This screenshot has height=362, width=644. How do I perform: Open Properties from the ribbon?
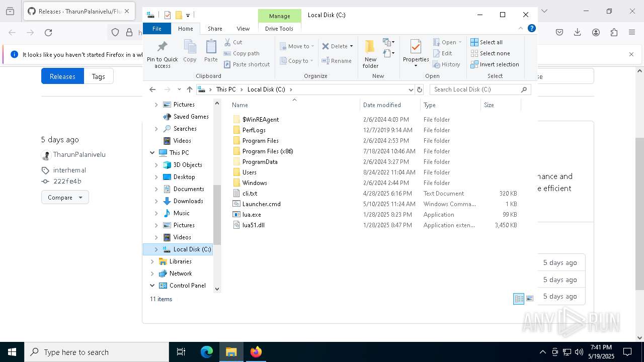416,53
